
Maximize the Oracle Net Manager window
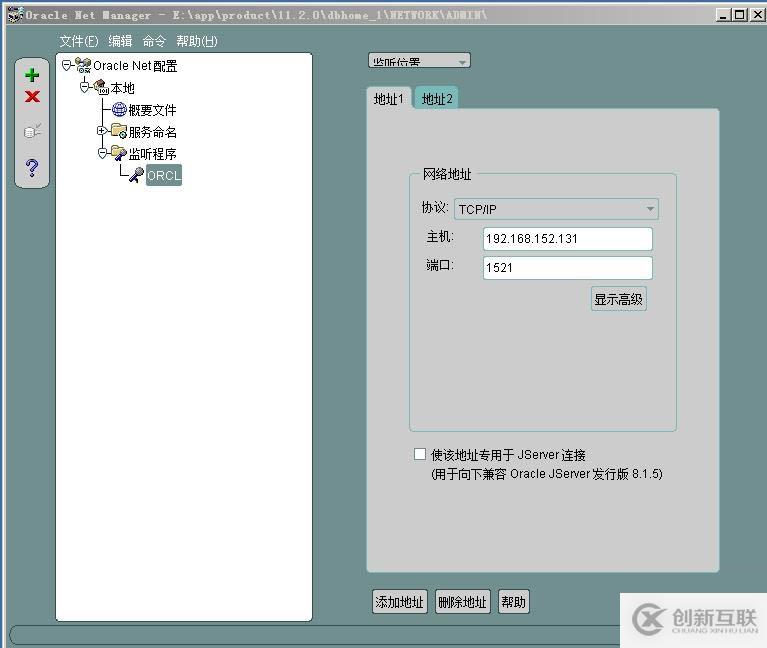(x=740, y=15)
